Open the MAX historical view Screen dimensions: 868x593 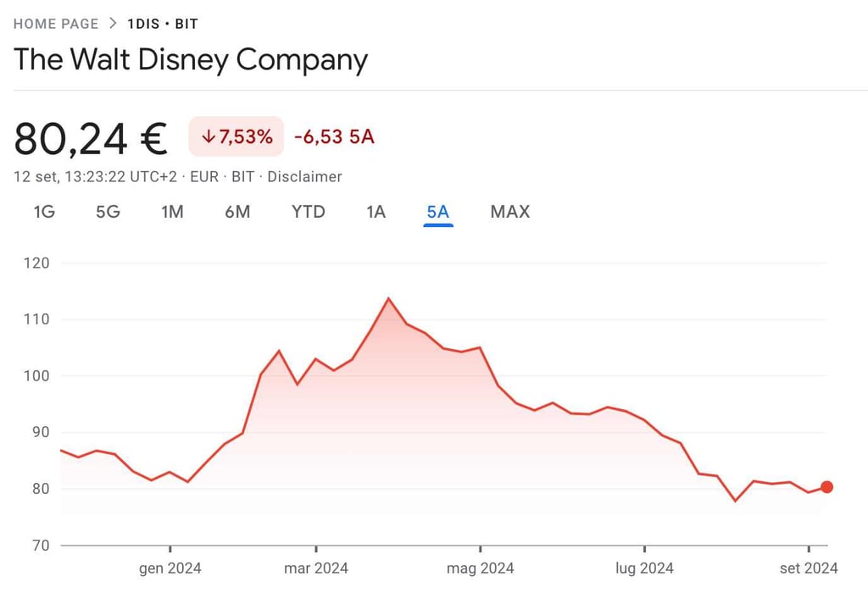pyautogui.click(x=509, y=212)
